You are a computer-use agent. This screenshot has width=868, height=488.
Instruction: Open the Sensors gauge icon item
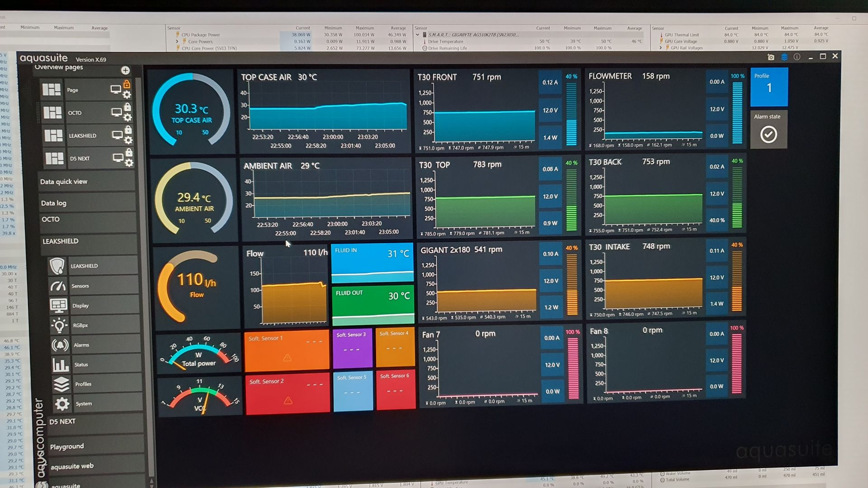(x=58, y=286)
